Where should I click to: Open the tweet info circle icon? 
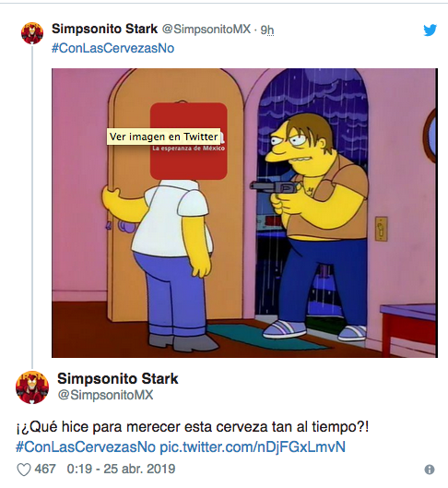[430, 470]
